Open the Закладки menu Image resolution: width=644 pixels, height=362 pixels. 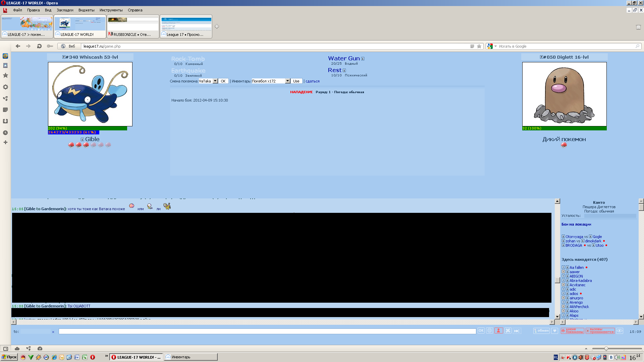pyautogui.click(x=65, y=10)
